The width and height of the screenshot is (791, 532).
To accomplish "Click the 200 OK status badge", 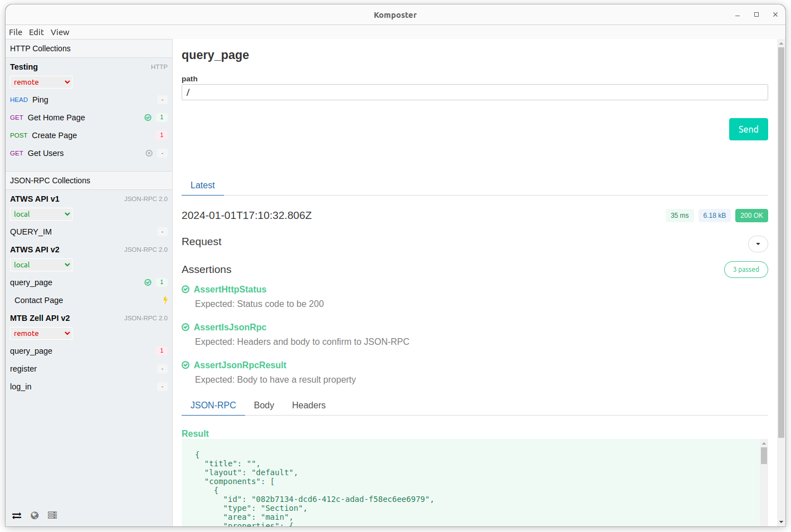I will (751, 216).
